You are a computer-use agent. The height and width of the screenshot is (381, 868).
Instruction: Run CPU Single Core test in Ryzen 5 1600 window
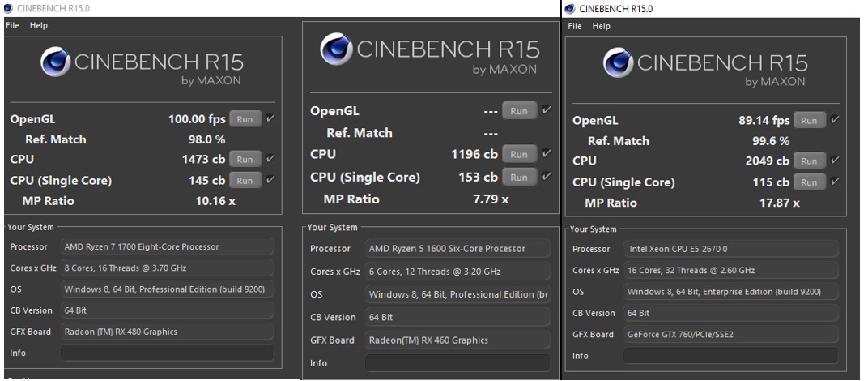tap(519, 177)
